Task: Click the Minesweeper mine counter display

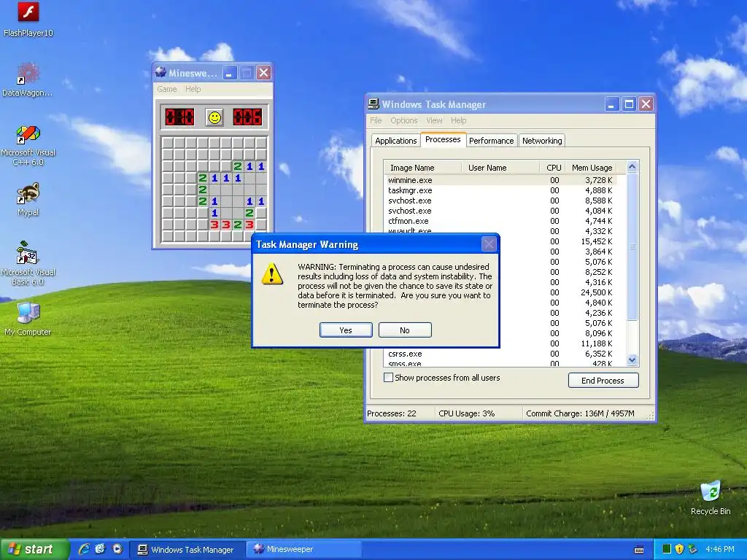Action: pyautogui.click(x=179, y=117)
